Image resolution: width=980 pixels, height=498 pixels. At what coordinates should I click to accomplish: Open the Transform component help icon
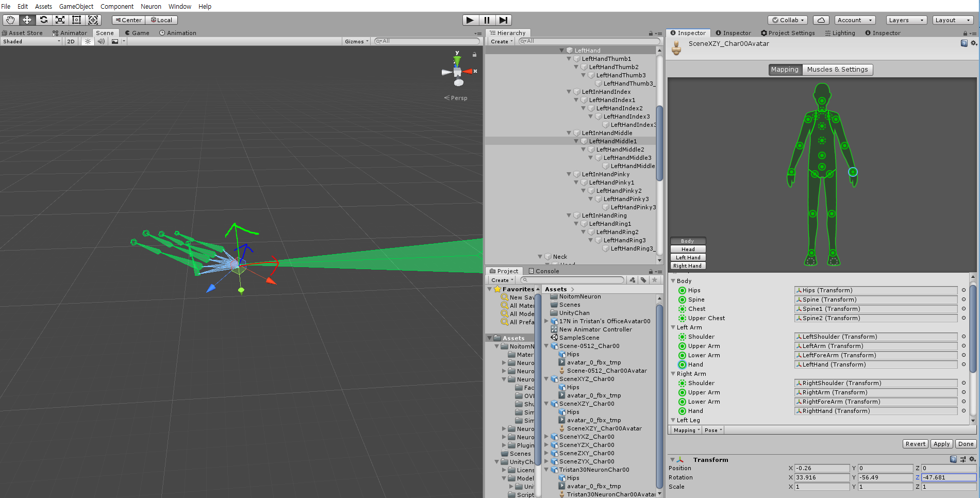point(953,459)
